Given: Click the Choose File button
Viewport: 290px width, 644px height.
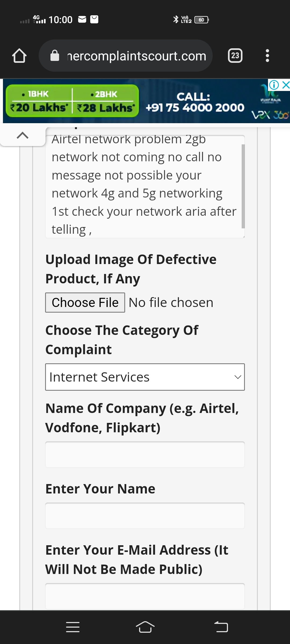Looking at the screenshot, I should 85,303.
